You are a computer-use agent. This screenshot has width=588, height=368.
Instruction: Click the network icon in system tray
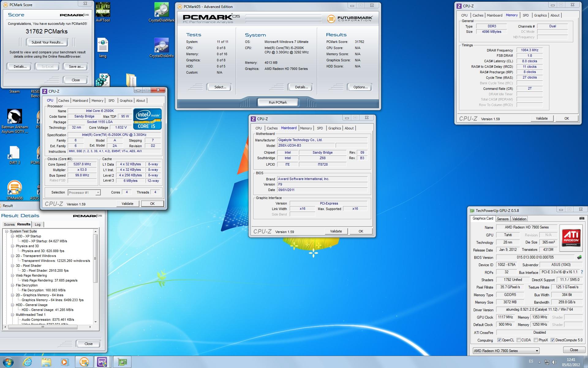pyautogui.click(x=547, y=362)
